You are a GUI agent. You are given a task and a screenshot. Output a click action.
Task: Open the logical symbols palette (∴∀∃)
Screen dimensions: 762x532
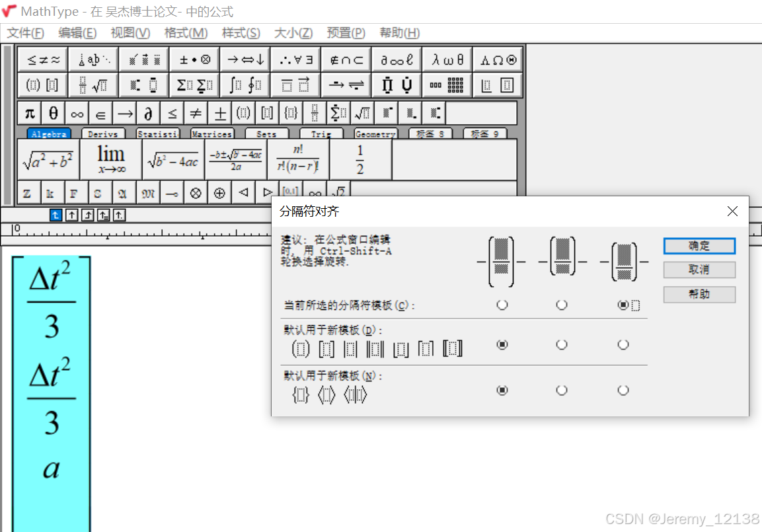(296, 59)
